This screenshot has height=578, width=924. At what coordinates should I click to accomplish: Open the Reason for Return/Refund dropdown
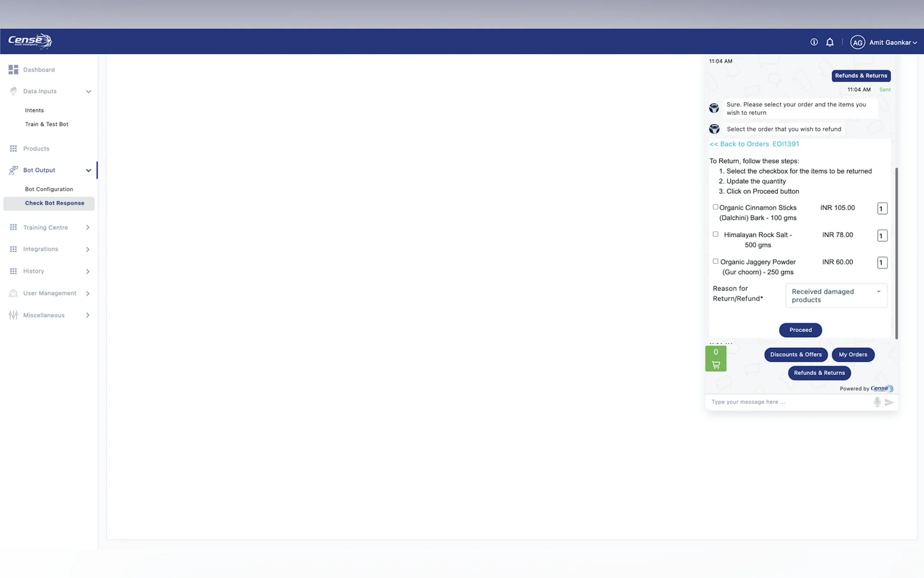tap(836, 296)
